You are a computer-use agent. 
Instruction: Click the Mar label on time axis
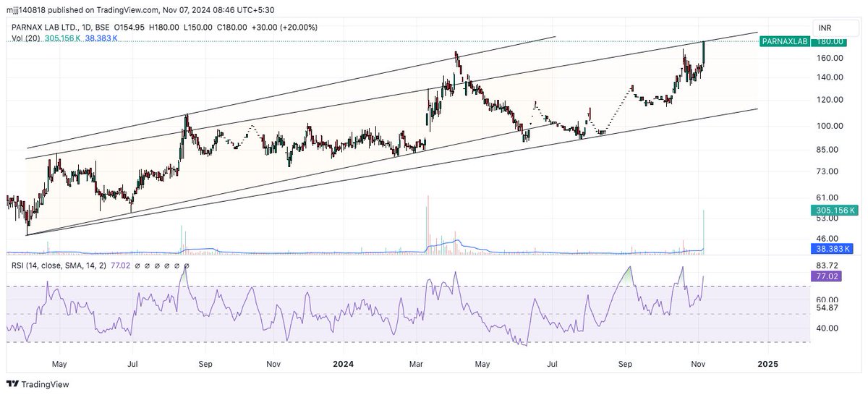coord(416,365)
